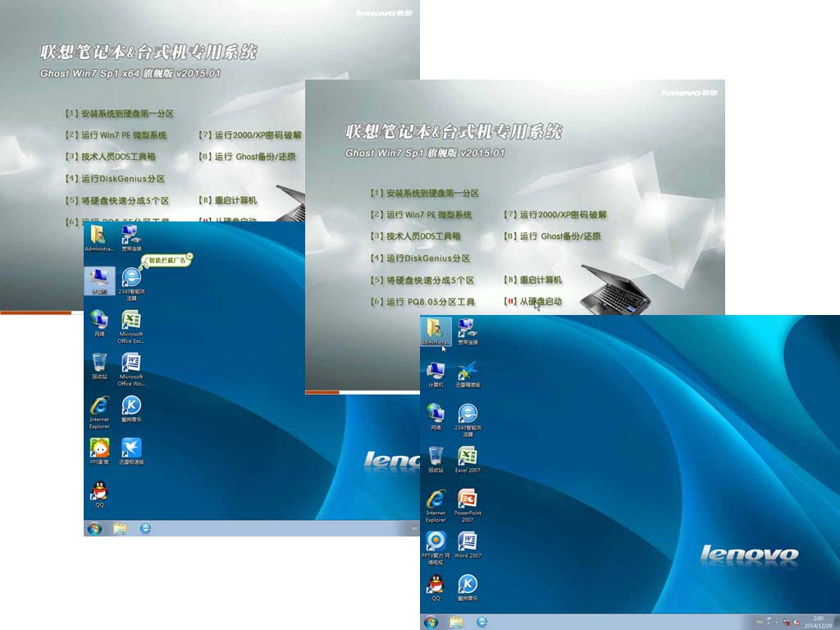Launch QQ on the right desktop

coord(436,587)
